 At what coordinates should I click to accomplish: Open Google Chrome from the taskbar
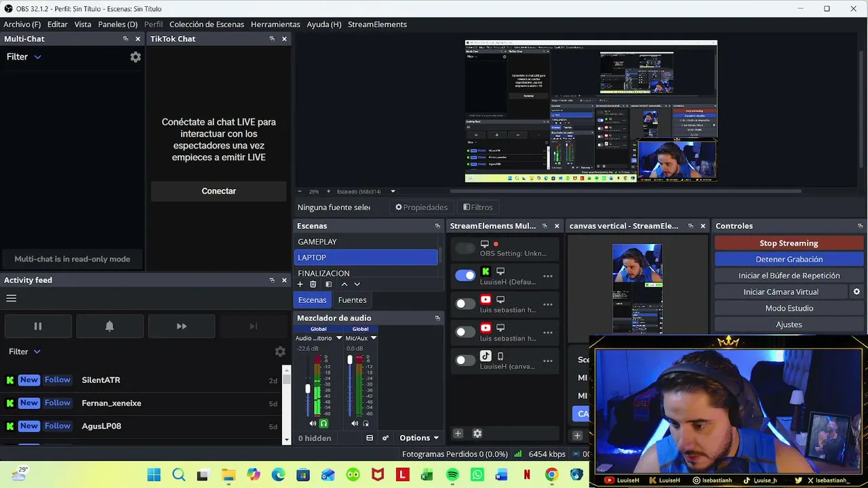point(551,474)
